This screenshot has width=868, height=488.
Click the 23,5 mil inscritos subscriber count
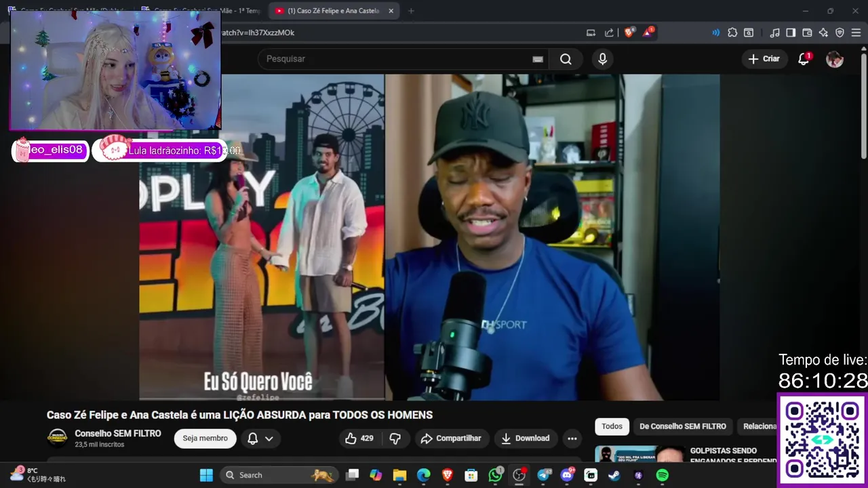click(99, 445)
